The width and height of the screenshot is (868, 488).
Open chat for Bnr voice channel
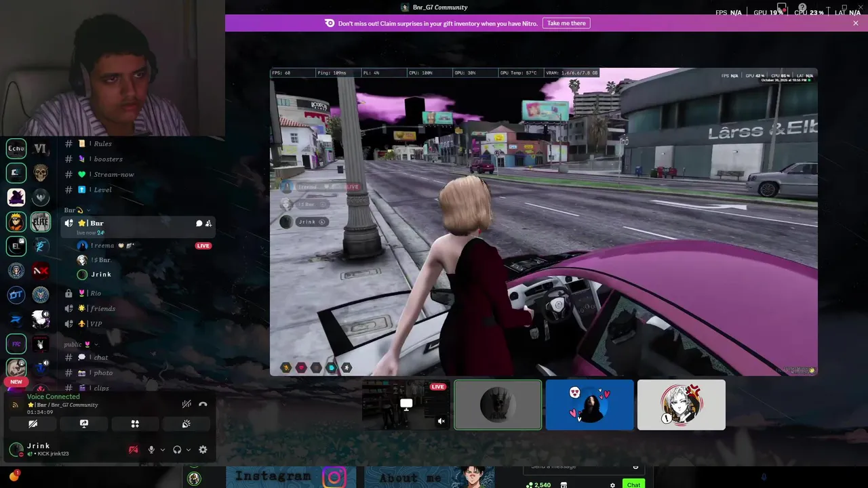199,223
